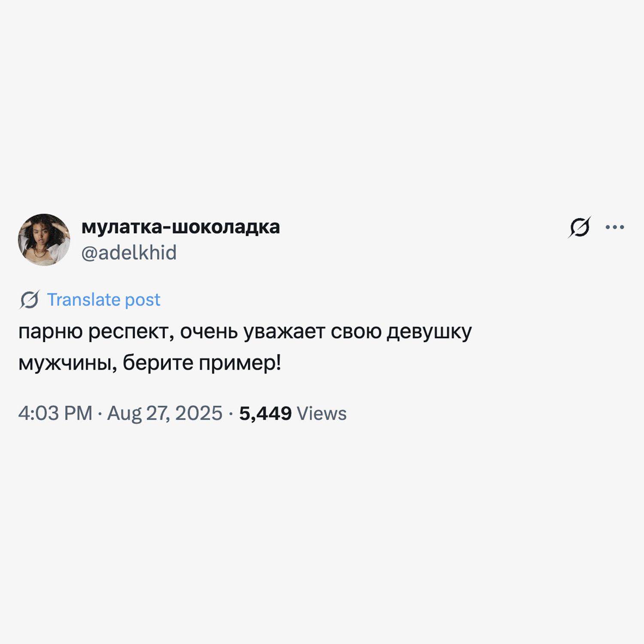Open the @adelkhid handle link
Viewport: 644px width, 644px height.
pyautogui.click(x=129, y=252)
